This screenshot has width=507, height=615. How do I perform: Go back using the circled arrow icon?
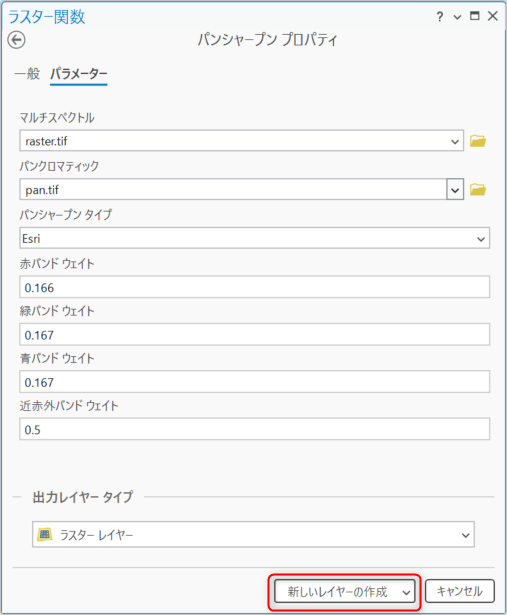16,40
